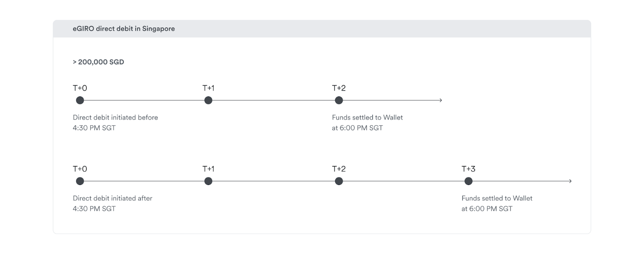644x254 pixels.
Task: Click the arrowhead ending the upper timeline
Action: (441, 100)
